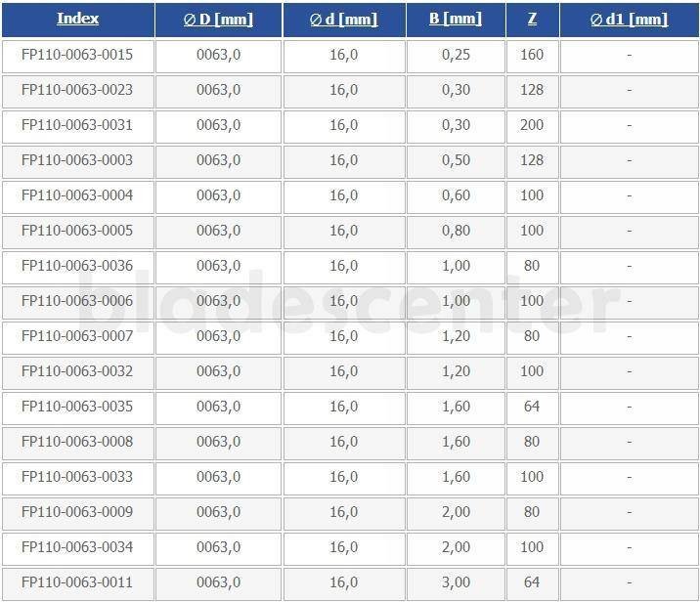Click B value 0,25 in first row
Viewport: 700px width, 602px height.
tap(456, 55)
